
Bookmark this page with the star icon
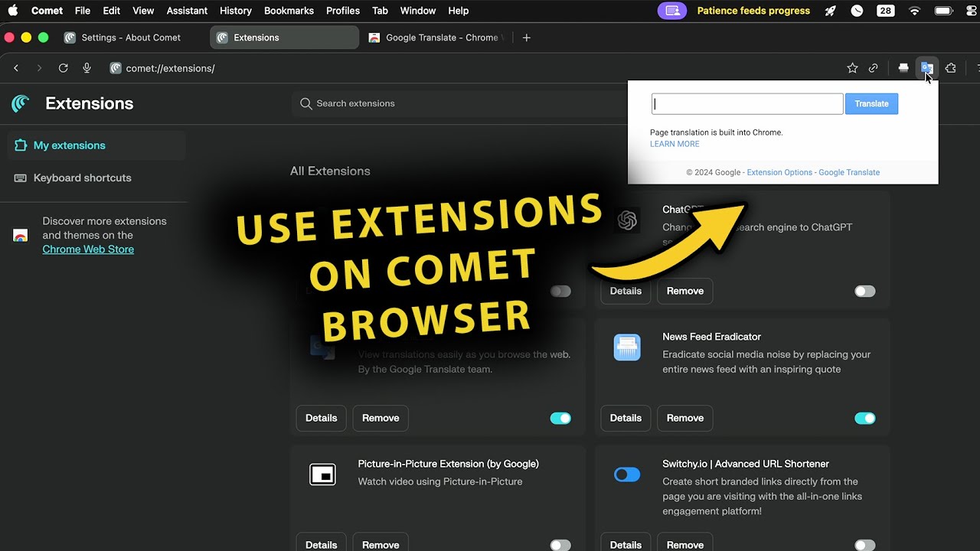pyautogui.click(x=852, y=68)
